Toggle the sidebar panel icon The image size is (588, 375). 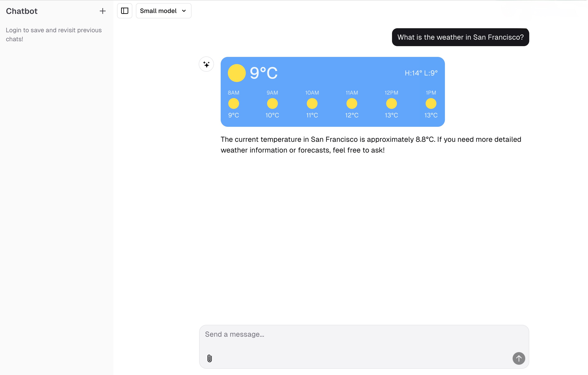(x=124, y=11)
